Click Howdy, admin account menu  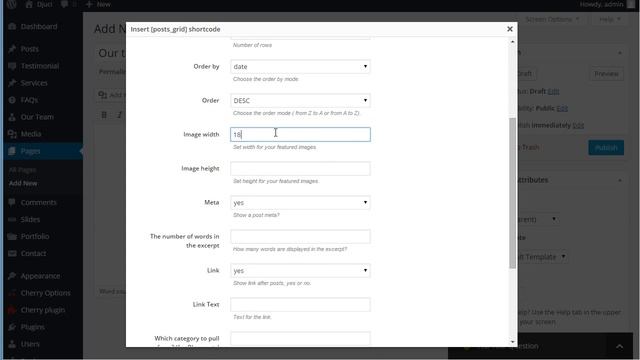[x=607, y=4]
